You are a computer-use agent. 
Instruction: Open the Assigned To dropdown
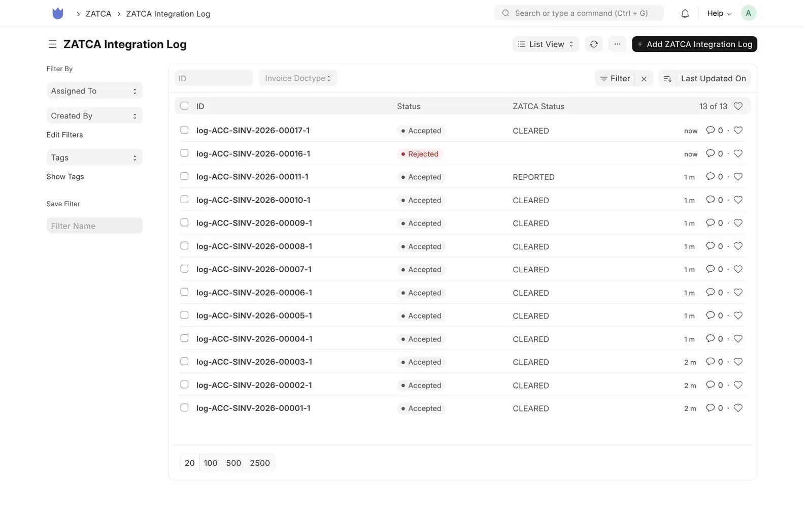coord(94,91)
